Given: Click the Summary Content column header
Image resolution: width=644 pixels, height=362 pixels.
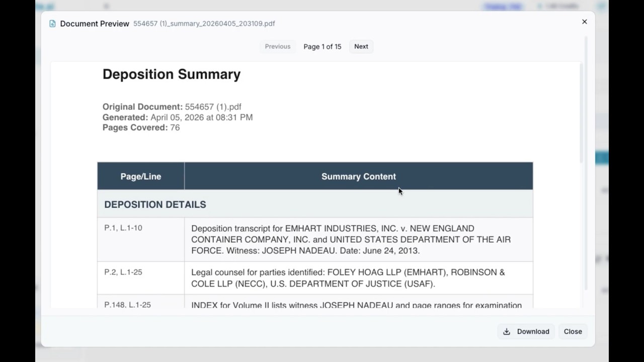Looking at the screenshot, I should tap(359, 176).
